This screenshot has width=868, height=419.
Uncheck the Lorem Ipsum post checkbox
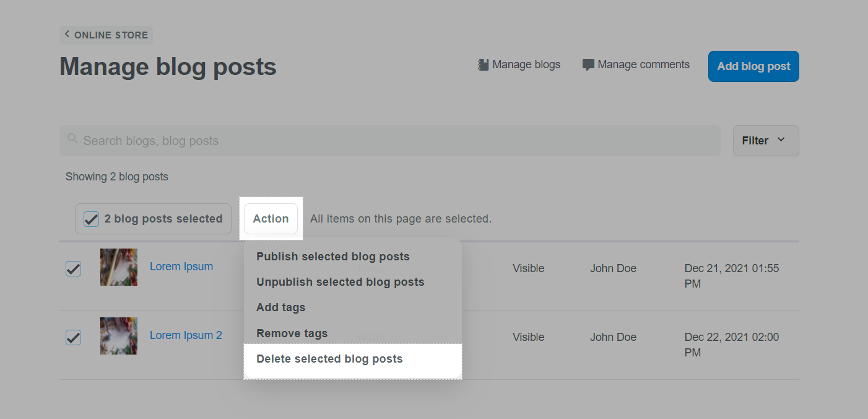[x=73, y=268]
